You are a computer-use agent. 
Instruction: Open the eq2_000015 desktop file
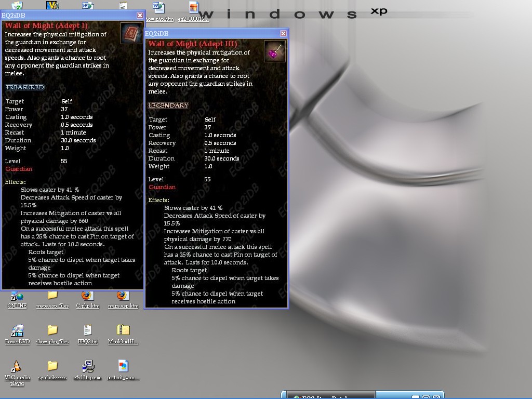(x=193, y=9)
